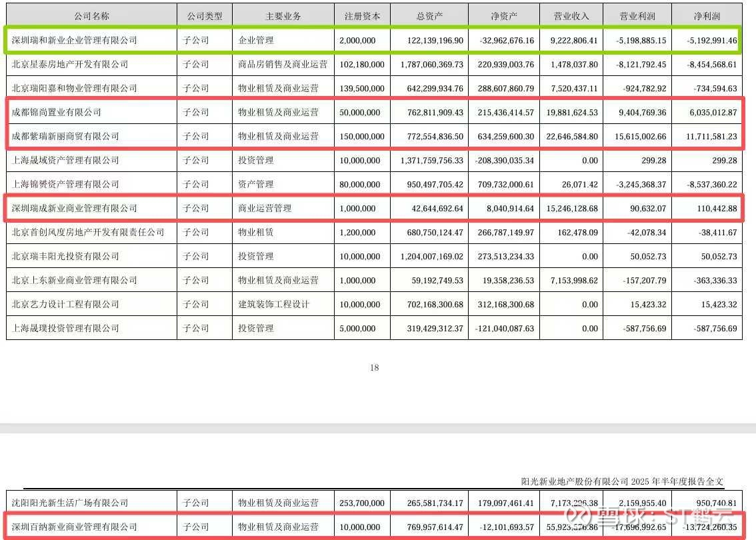The height and width of the screenshot is (540, 756).
Task: Click company name 沈阳阳光新生活广场有限公司
Action: [x=70, y=503]
